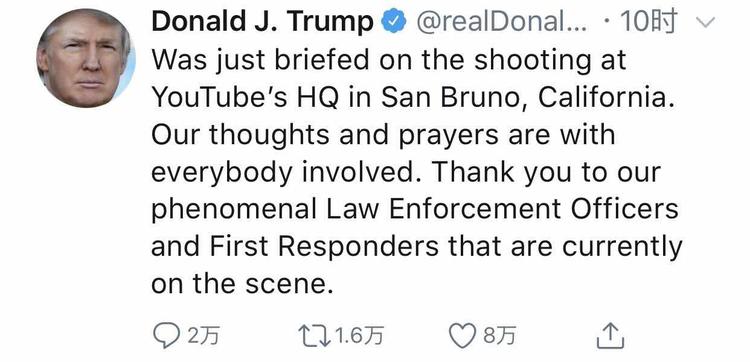The height and width of the screenshot is (362, 750).
Task: Retweet using the retweet arrows icon
Action: pyautogui.click(x=314, y=336)
